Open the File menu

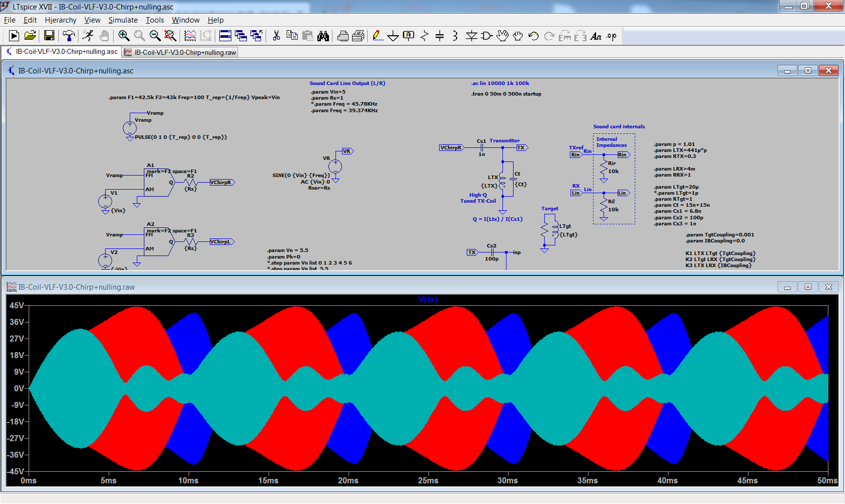coord(10,20)
